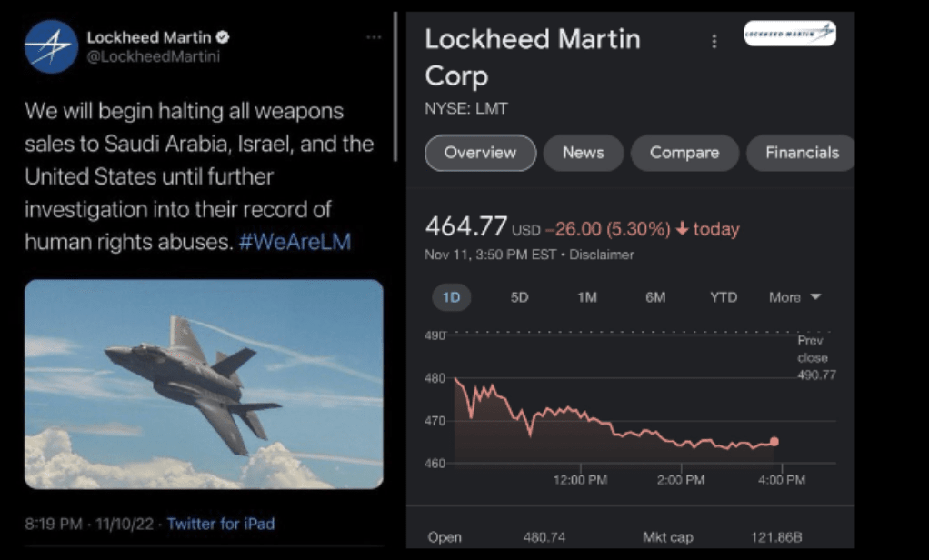The height and width of the screenshot is (560, 929).
Task: Open the stock card's vertical dots menu
Action: [x=714, y=42]
